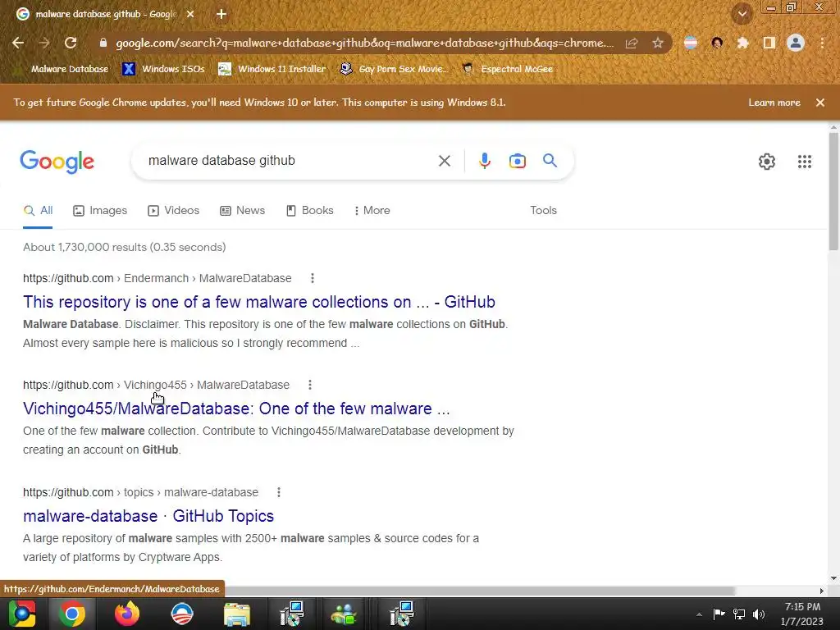The width and height of the screenshot is (840, 630).
Task: Go back using the browser back arrow
Action: (x=18, y=43)
